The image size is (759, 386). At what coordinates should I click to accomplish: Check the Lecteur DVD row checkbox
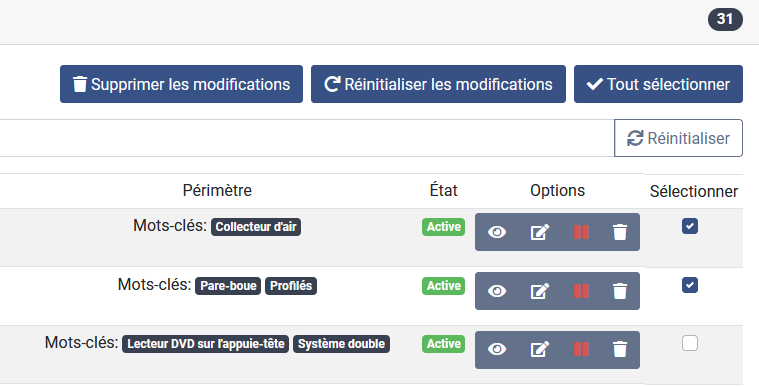(x=690, y=343)
